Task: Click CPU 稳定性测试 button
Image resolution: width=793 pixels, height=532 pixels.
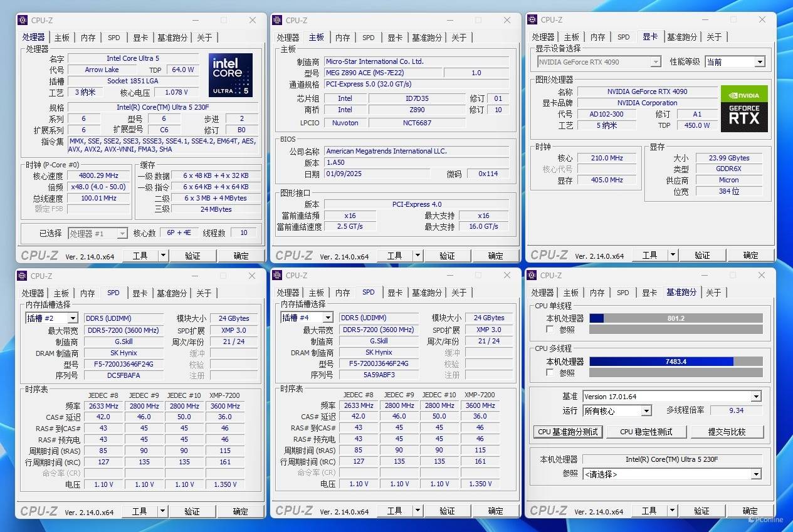Action: (x=646, y=432)
